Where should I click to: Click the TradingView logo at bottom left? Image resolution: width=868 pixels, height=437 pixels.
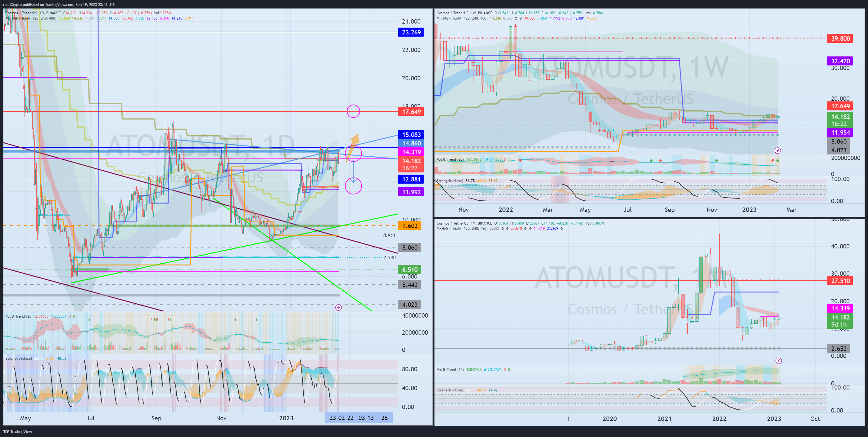17,431
